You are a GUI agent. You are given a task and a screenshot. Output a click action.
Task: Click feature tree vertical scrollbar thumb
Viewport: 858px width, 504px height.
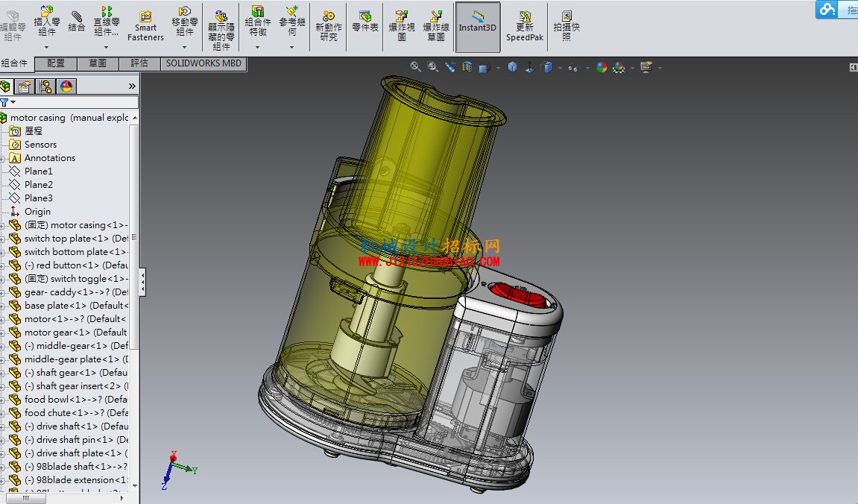pos(134,237)
